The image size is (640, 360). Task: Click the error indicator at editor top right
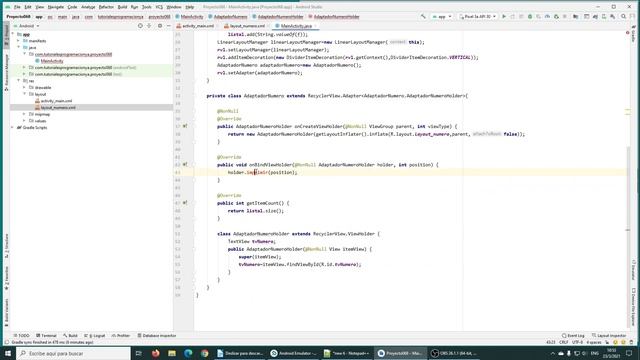pyautogui.click(x=627, y=33)
